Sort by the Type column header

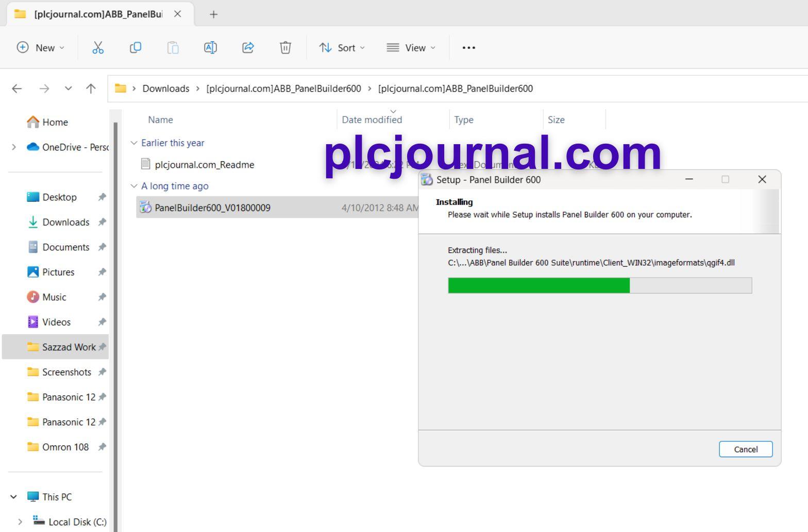point(464,119)
